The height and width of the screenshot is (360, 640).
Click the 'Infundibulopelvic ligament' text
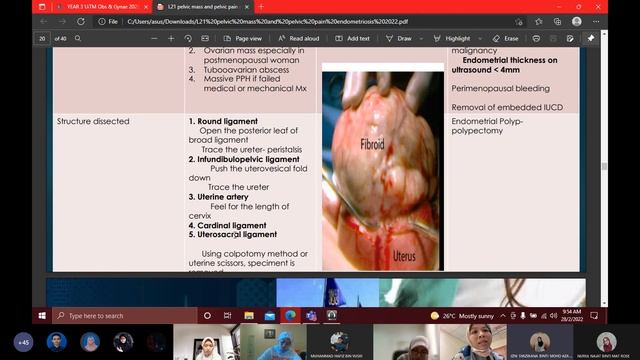point(248,159)
